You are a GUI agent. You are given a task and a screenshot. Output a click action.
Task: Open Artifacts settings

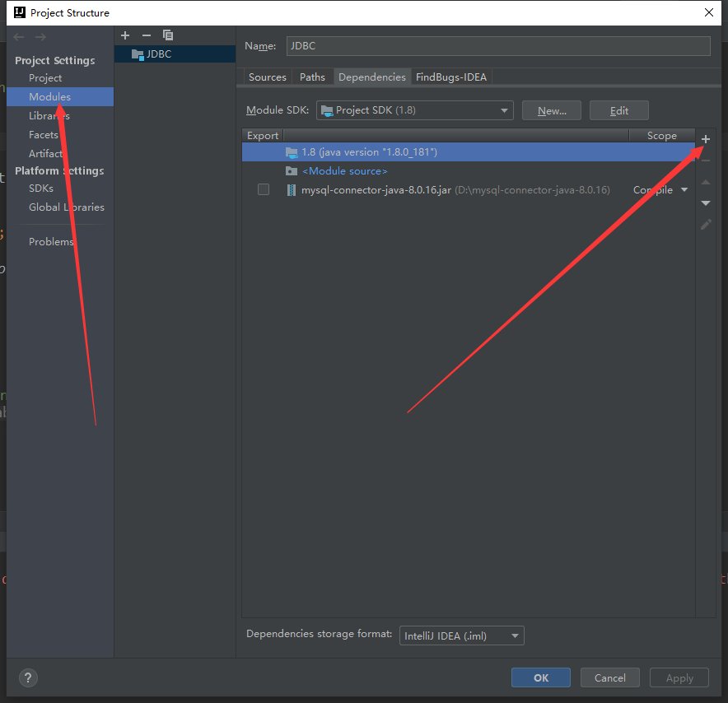pos(45,153)
